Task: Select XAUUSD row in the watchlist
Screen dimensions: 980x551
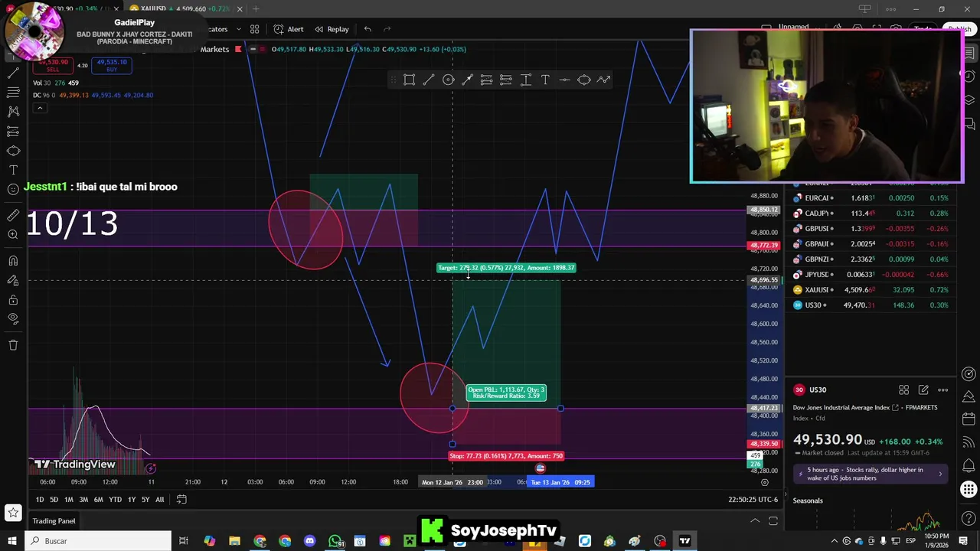Action: coord(871,290)
